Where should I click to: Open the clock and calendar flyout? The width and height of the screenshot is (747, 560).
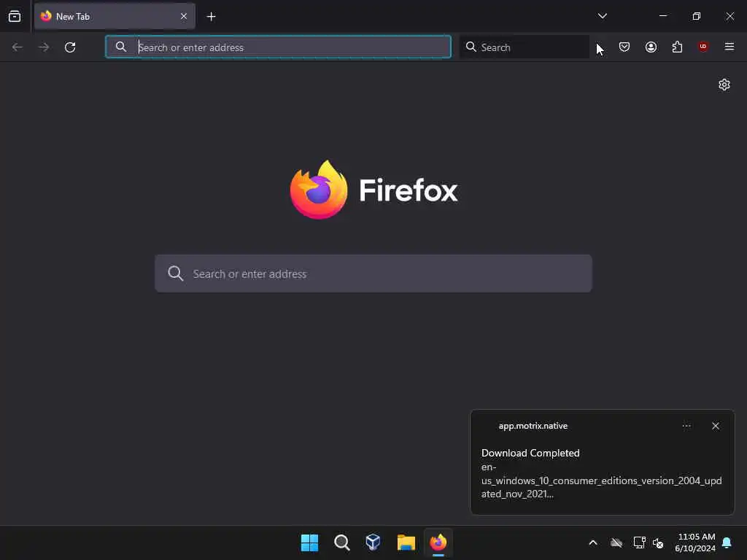tap(695, 542)
